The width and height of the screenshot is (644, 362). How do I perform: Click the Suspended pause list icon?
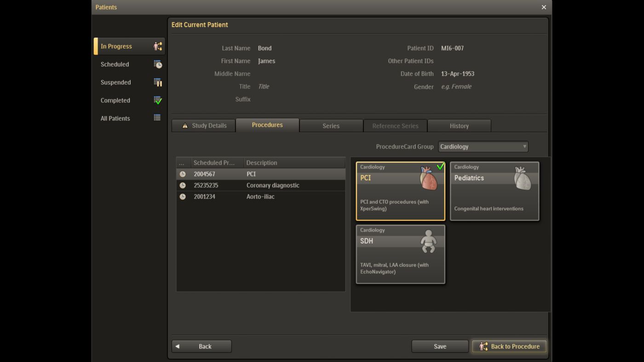pyautogui.click(x=158, y=82)
